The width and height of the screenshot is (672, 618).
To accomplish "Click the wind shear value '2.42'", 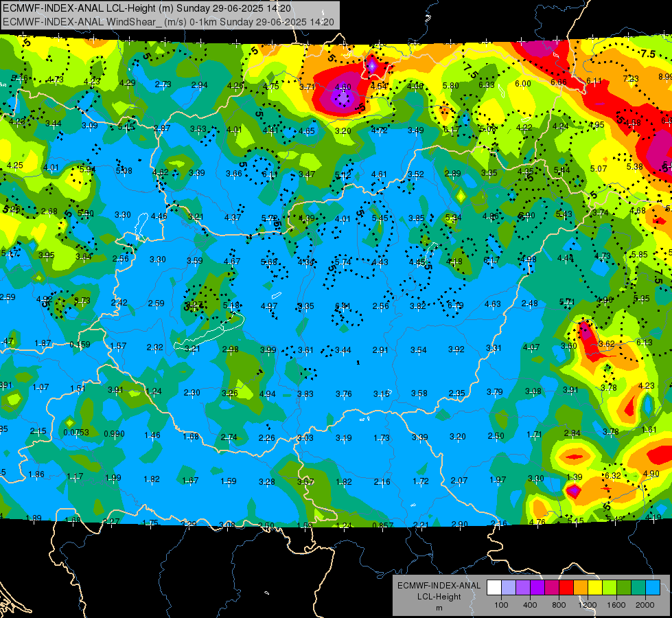I will [119, 302].
